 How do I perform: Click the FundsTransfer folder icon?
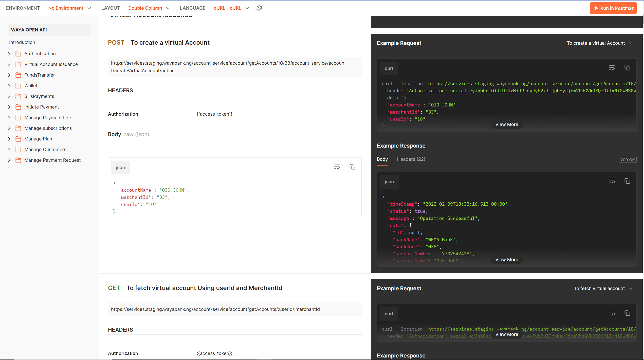pos(18,75)
